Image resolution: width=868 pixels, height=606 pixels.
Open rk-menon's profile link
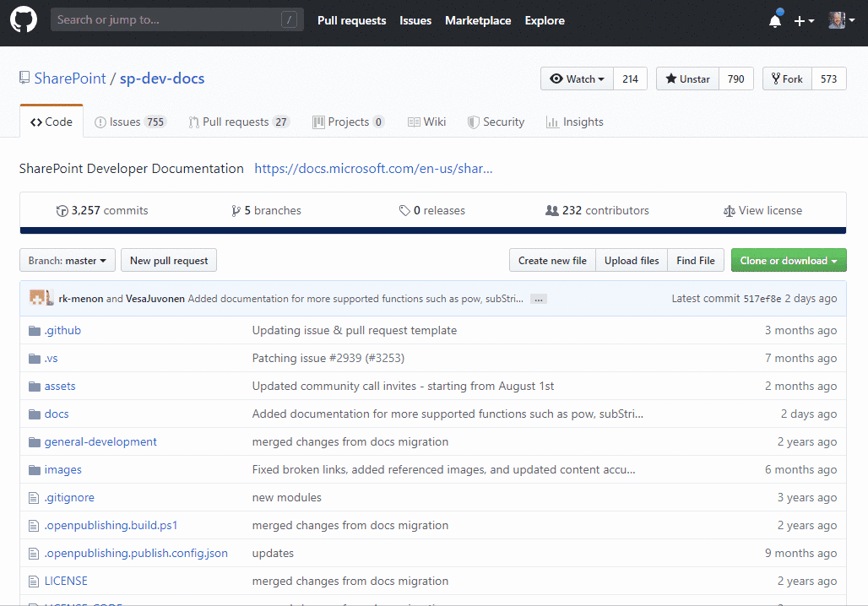(81, 299)
